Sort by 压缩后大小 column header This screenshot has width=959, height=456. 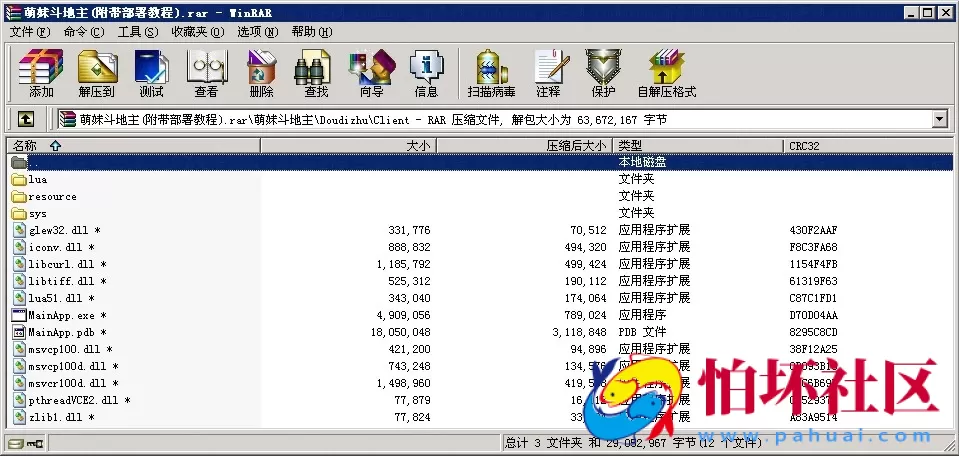[525, 146]
